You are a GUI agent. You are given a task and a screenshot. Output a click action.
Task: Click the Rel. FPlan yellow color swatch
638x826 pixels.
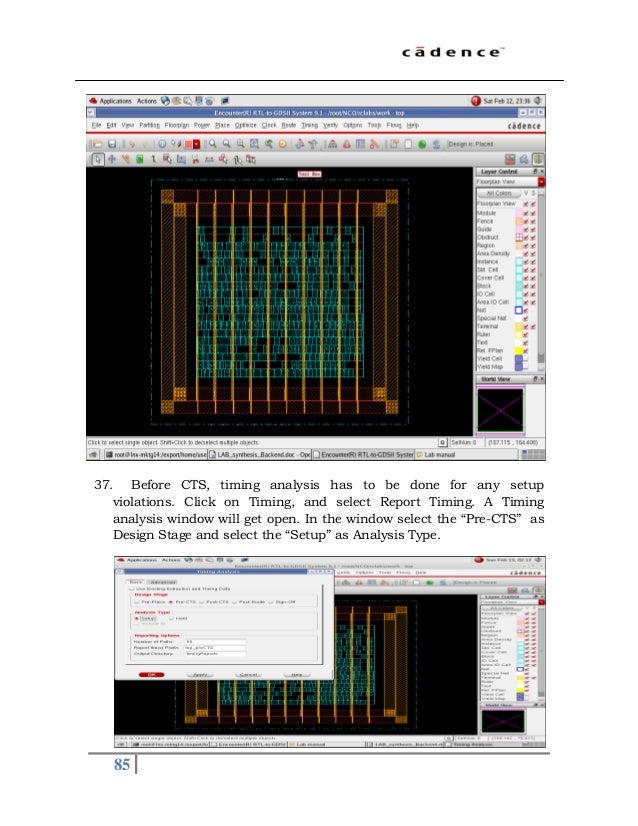tap(519, 351)
